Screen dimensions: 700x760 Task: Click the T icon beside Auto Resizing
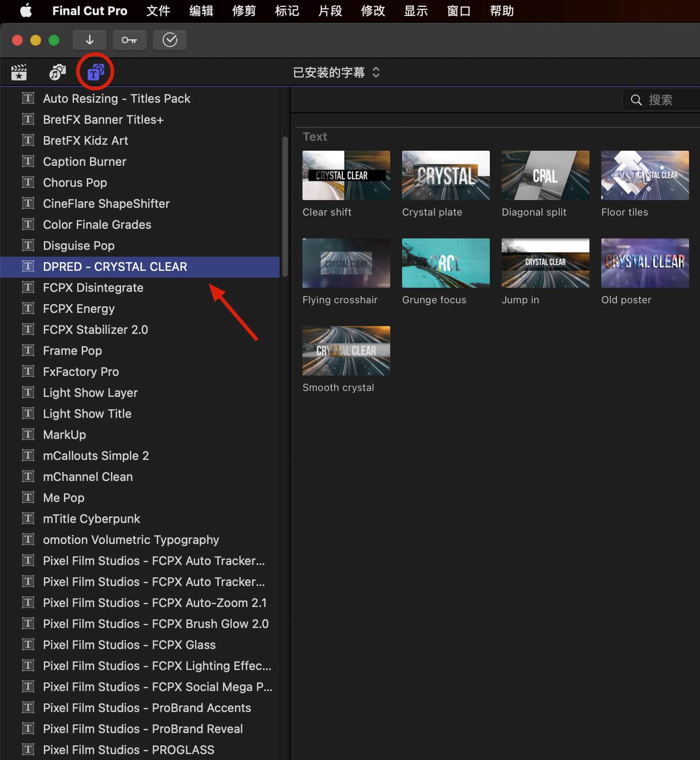(x=28, y=98)
